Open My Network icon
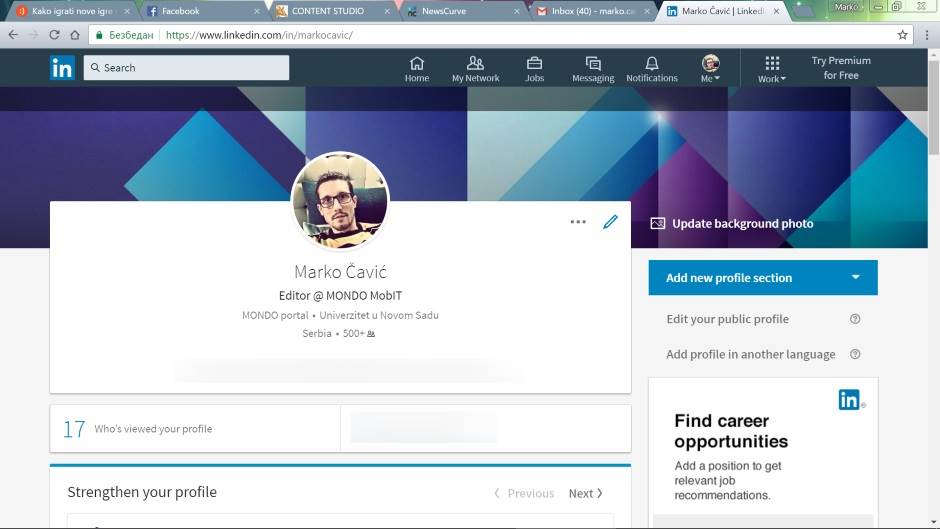 pos(475,69)
